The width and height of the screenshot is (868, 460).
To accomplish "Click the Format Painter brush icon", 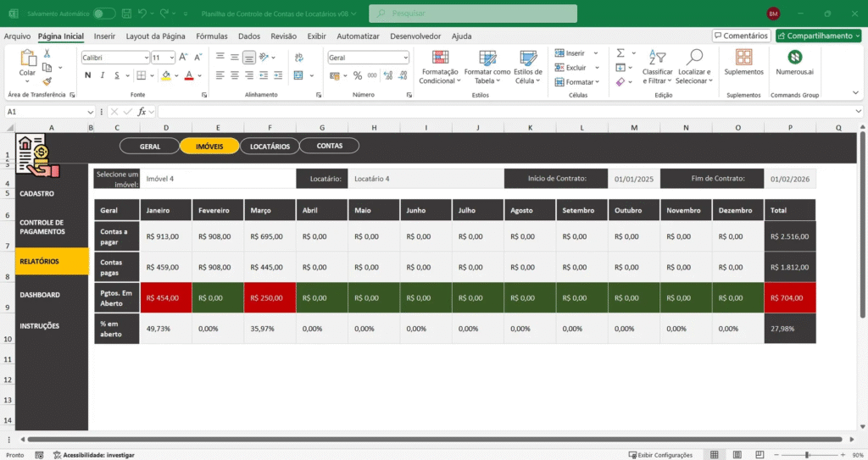I will (x=47, y=82).
